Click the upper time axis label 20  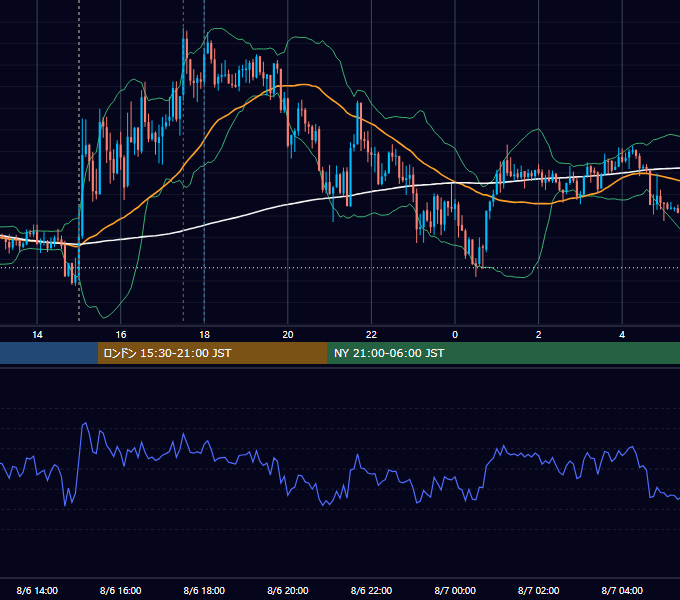coord(288,335)
